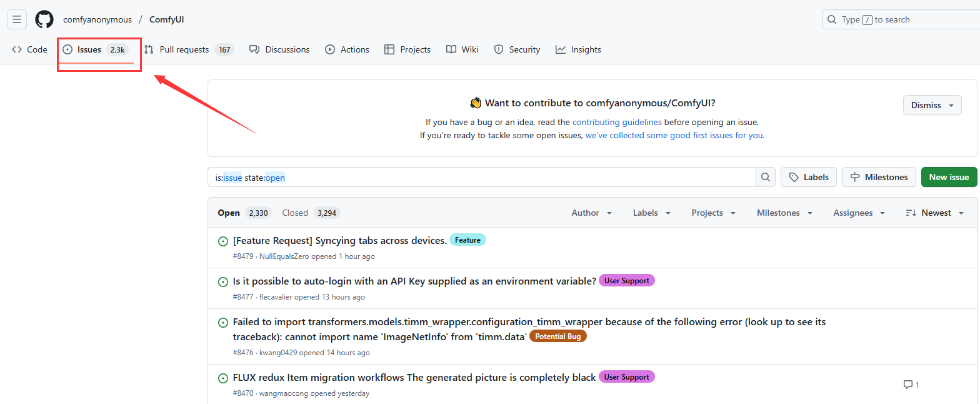Open 'FLUX redux Item migration' issue
The image size is (980, 404).
coord(414,377)
